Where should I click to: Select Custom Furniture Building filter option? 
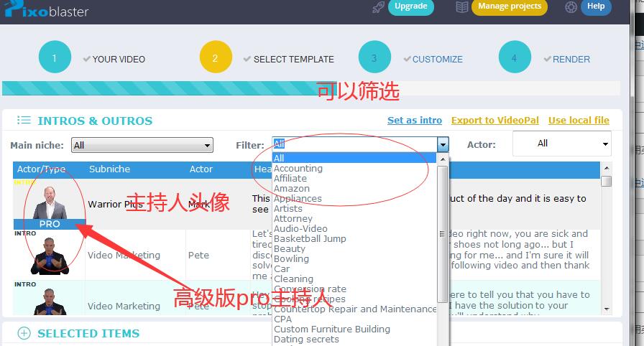[x=331, y=329]
